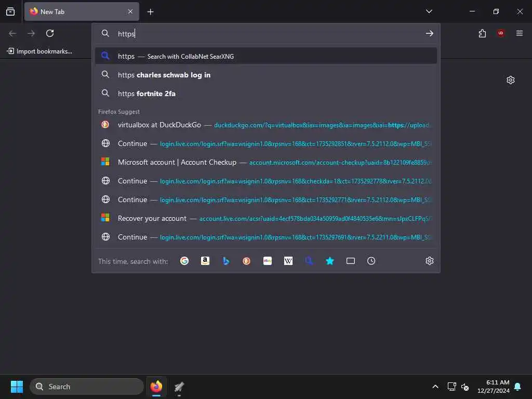532x399 pixels.
Task: Open the Extensions puzzle icon
Action: 482,33
